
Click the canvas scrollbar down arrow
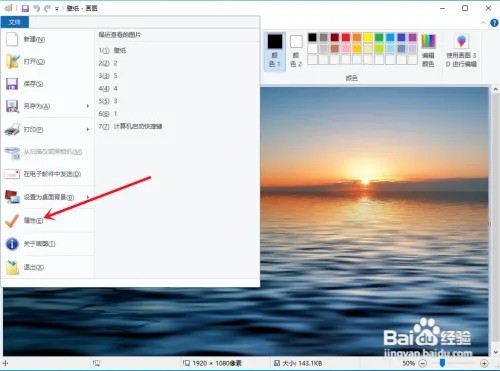[495, 352]
